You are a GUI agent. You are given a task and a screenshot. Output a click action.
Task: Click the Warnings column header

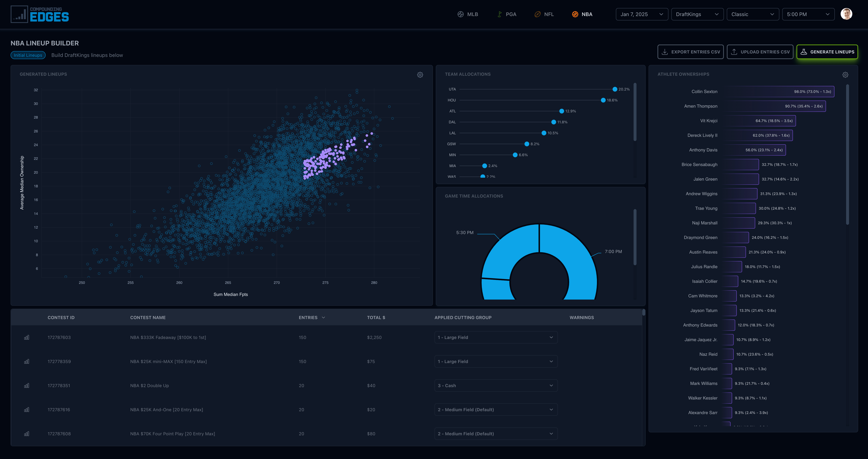582,317
